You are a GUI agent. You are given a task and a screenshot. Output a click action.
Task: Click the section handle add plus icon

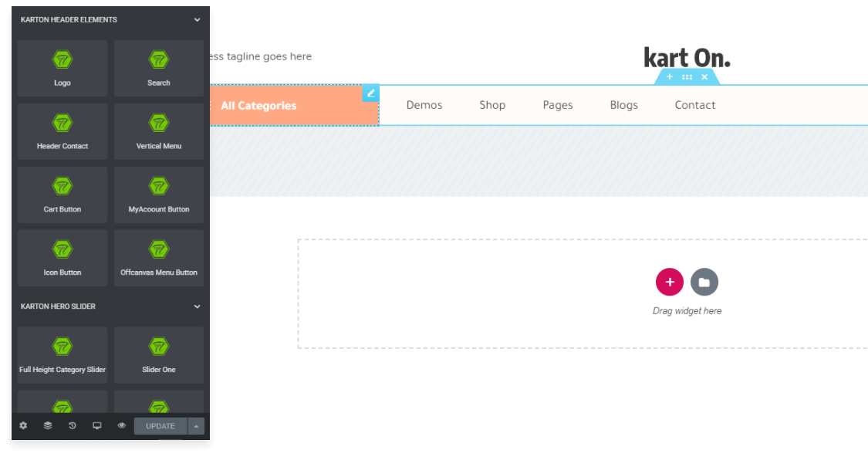tap(669, 77)
